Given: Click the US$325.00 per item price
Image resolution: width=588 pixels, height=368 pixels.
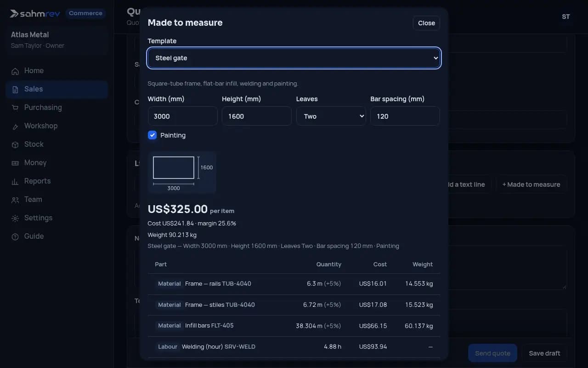Looking at the screenshot, I should 191,209.
